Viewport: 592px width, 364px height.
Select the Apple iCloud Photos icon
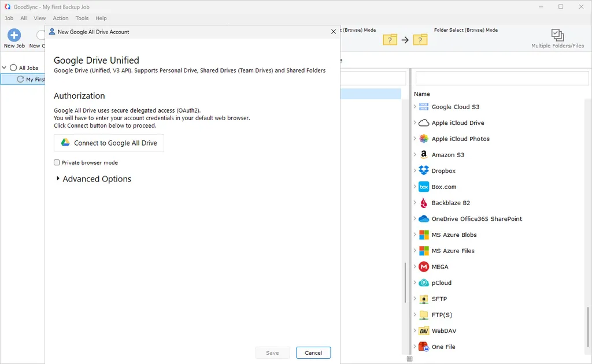point(424,139)
